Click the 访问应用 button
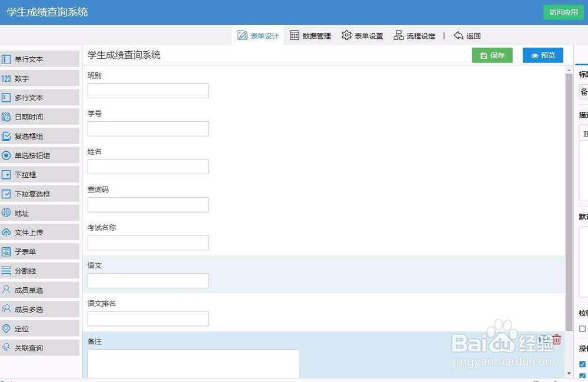This screenshot has height=382, width=588. coord(564,12)
